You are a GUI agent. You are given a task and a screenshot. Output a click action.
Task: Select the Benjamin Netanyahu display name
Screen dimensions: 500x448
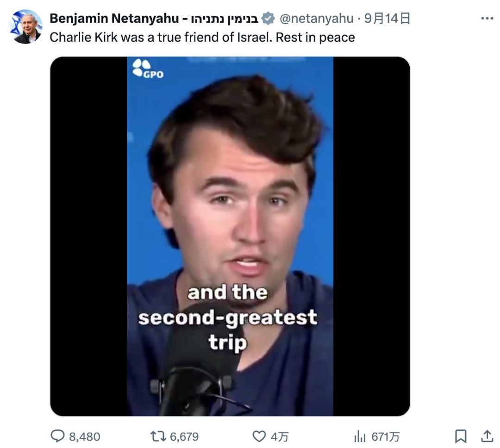116,19
